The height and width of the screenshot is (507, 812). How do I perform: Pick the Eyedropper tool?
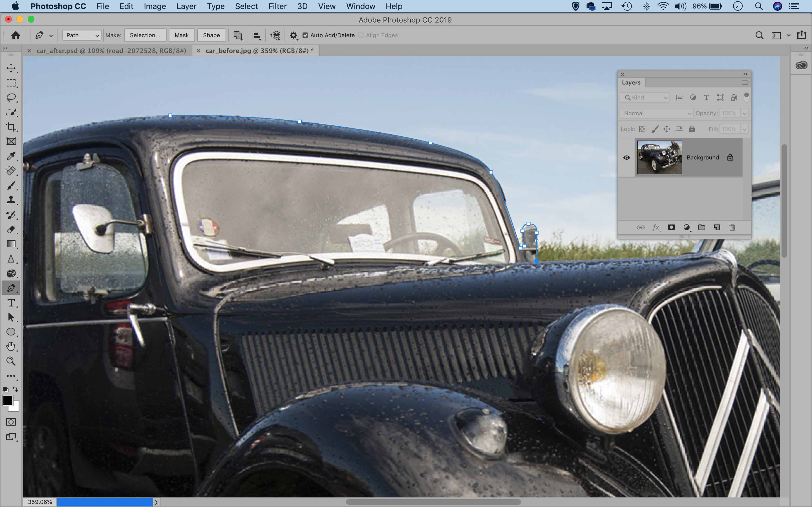point(11,156)
